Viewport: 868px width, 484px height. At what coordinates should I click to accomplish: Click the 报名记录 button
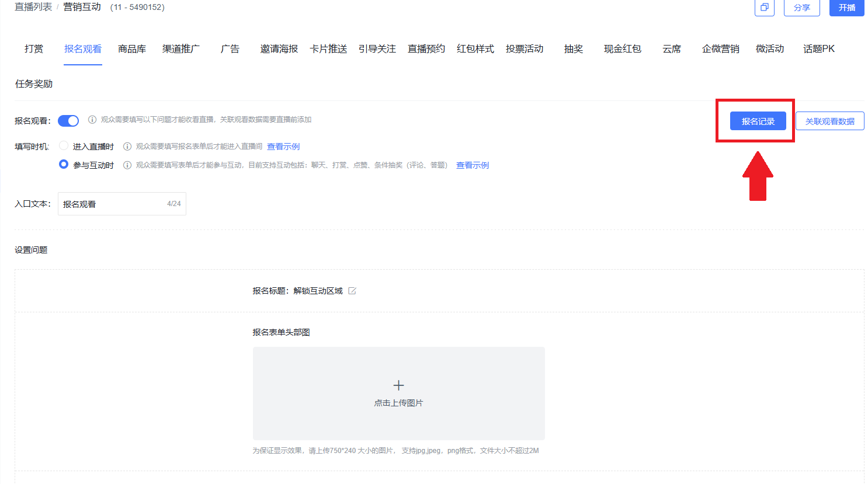[758, 121]
